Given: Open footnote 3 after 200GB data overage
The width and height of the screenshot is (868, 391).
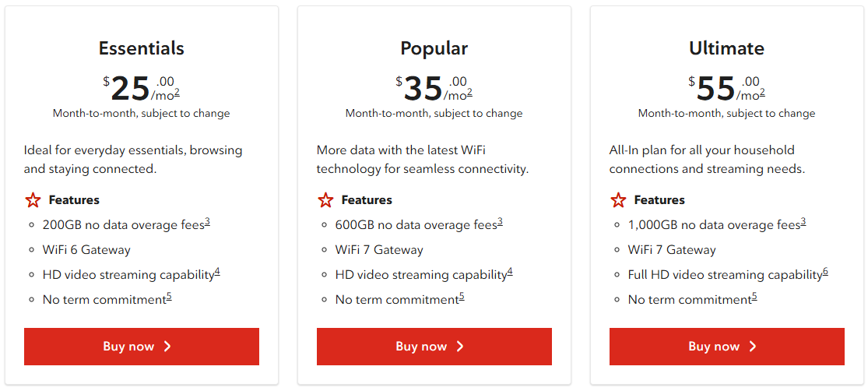Looking at the screenshot, I should coord(208,222).
